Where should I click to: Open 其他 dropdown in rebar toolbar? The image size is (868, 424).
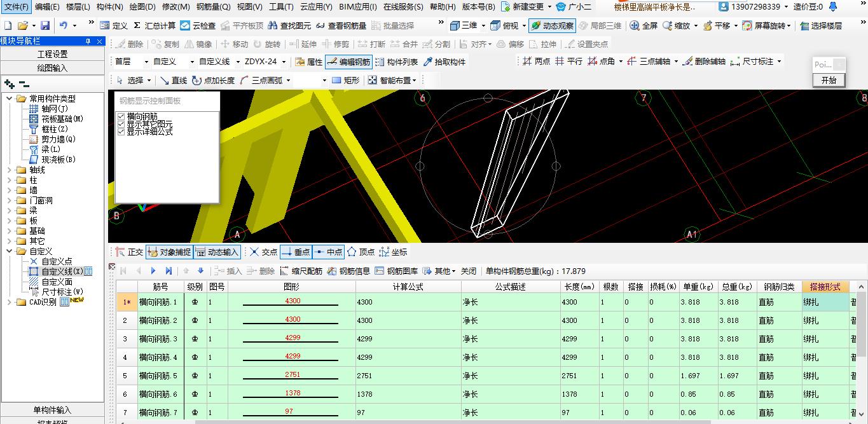(439, 271)
